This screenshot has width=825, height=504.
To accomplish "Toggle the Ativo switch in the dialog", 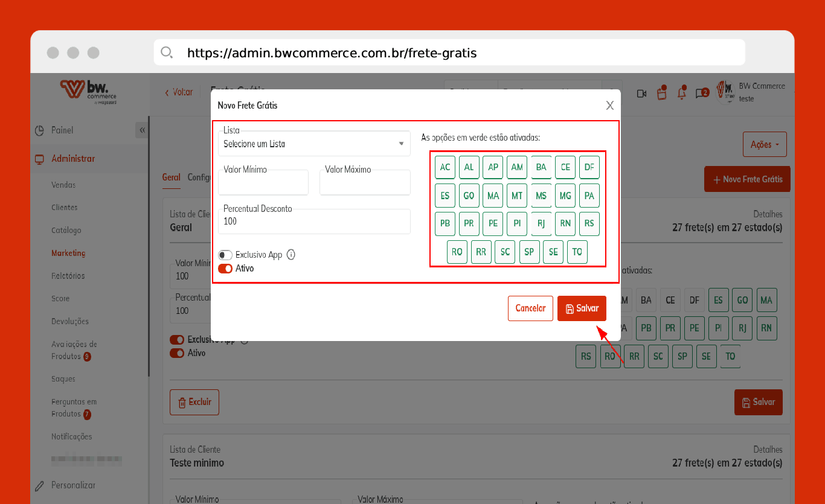I will (x=225, y=269).
